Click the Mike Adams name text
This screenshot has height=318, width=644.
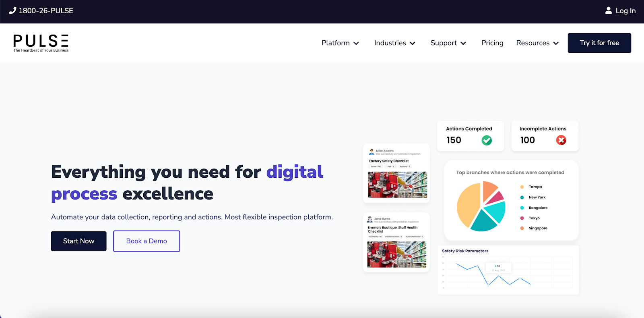click(385, 151)
